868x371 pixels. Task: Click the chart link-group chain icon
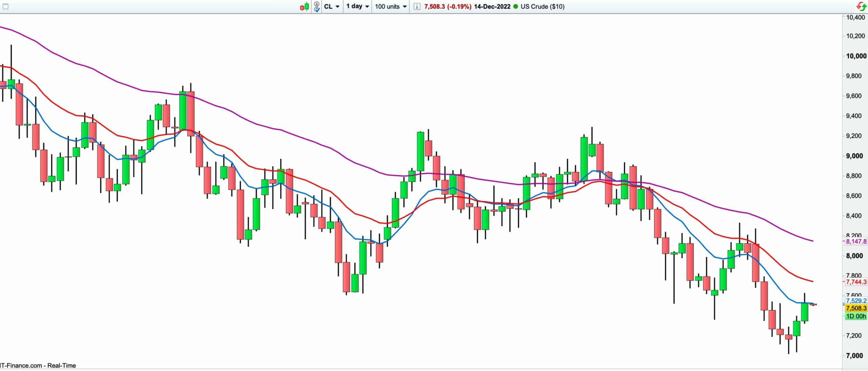click(317, 6)
